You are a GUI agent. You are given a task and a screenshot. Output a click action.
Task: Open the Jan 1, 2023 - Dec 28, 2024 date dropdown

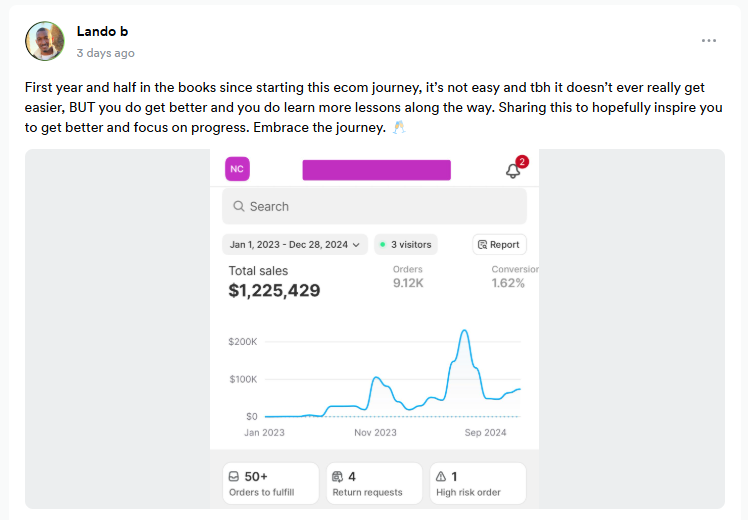pyautogui.click(x=295, y=245)
